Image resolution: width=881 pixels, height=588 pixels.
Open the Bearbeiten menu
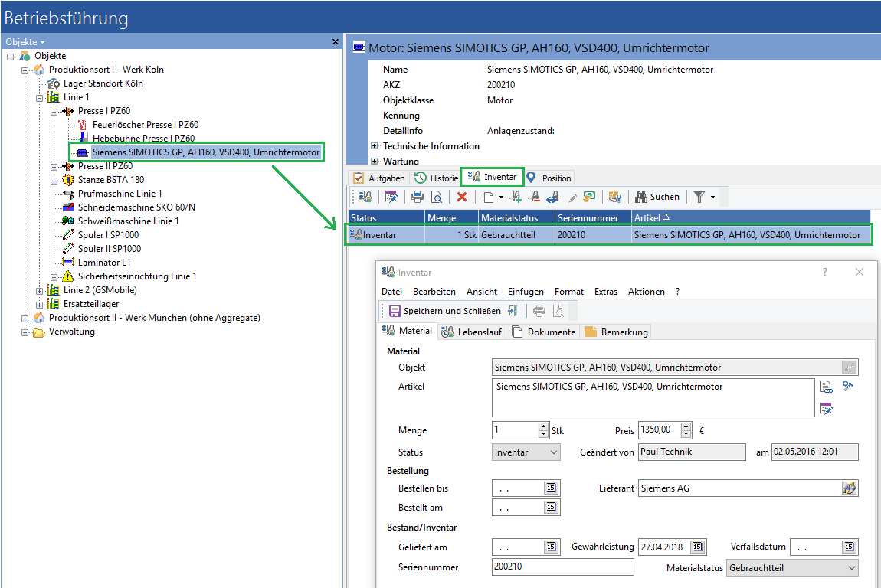click(x=434, y=292)
